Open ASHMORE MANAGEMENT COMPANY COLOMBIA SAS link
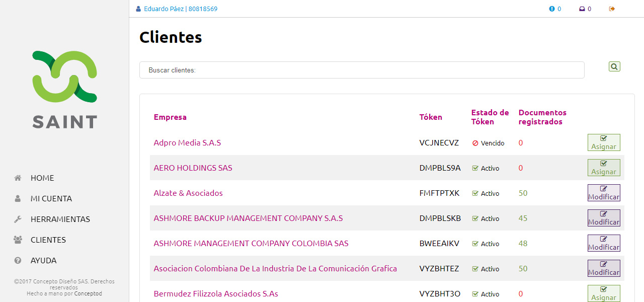Image resolution: width=644 pixels, height=302 pixels. 251,243
